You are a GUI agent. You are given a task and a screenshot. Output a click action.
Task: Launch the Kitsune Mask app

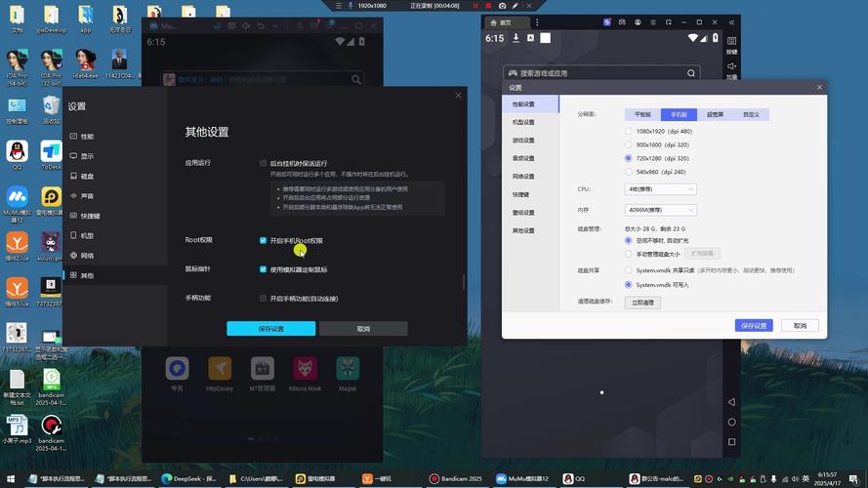306,369
